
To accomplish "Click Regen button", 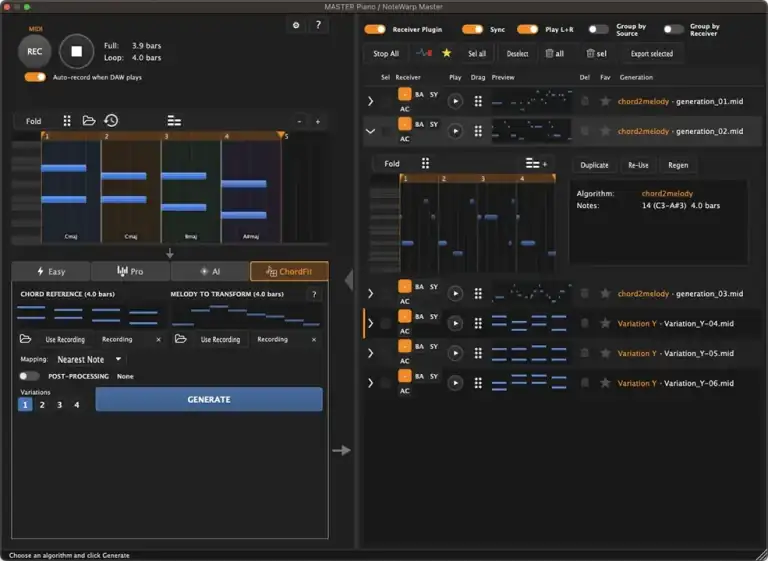I will [678, 165].
